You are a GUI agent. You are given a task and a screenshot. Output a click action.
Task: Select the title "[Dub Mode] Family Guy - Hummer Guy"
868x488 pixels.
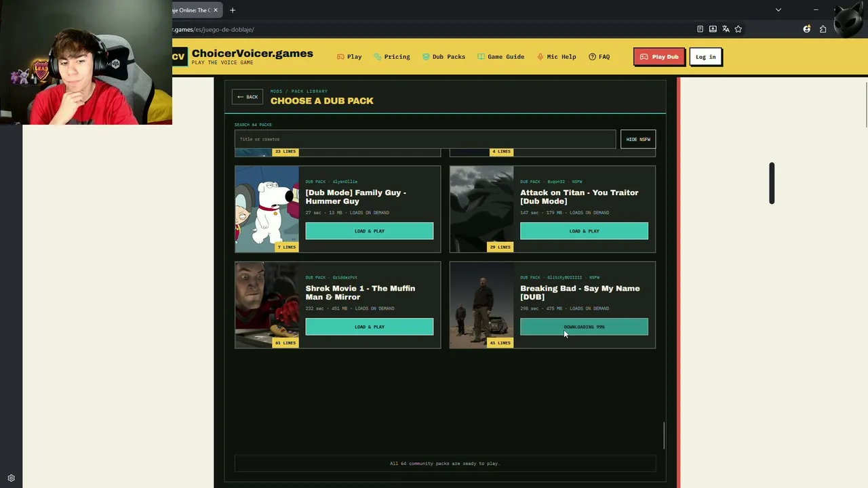tap(356, 197)
